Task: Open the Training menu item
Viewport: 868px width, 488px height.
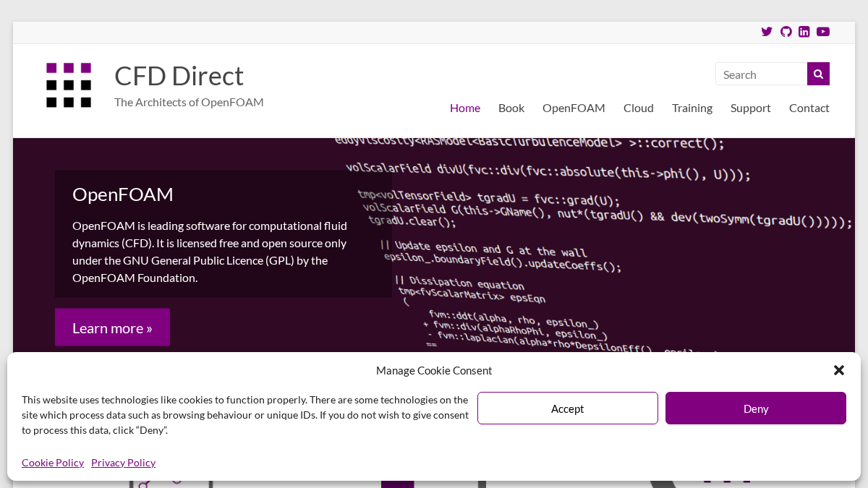Action: pos(692,108)
